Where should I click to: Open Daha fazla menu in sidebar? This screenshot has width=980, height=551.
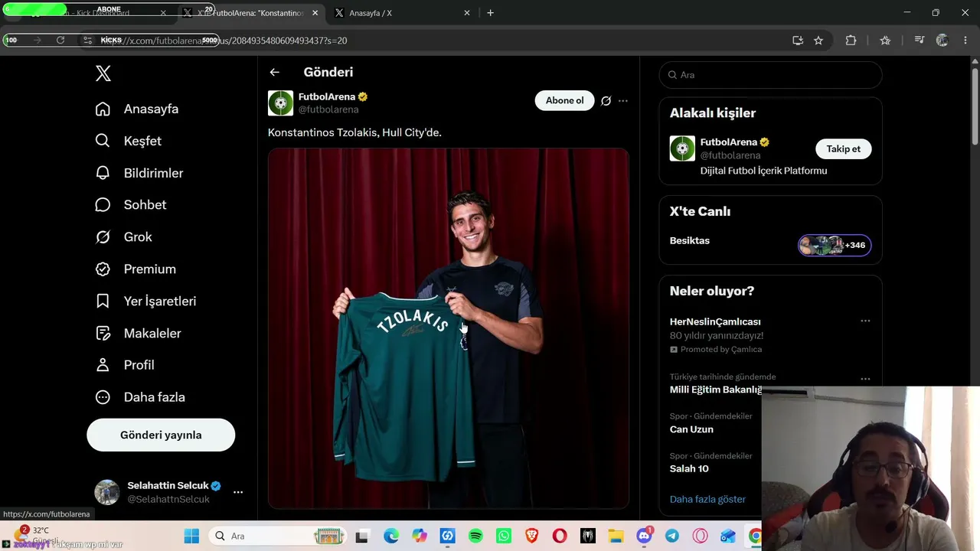(x=140, y=397)
